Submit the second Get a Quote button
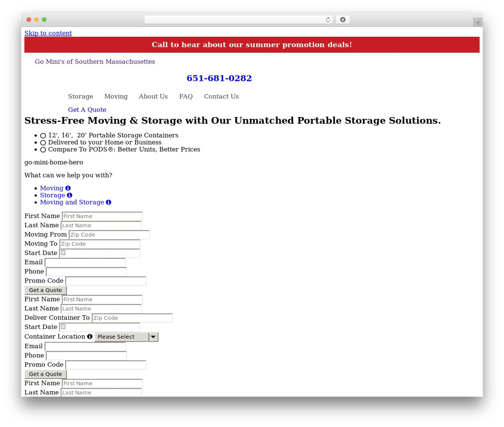This screenshot has height=427, width=504. pyautogui.click(x=46, y=374)
